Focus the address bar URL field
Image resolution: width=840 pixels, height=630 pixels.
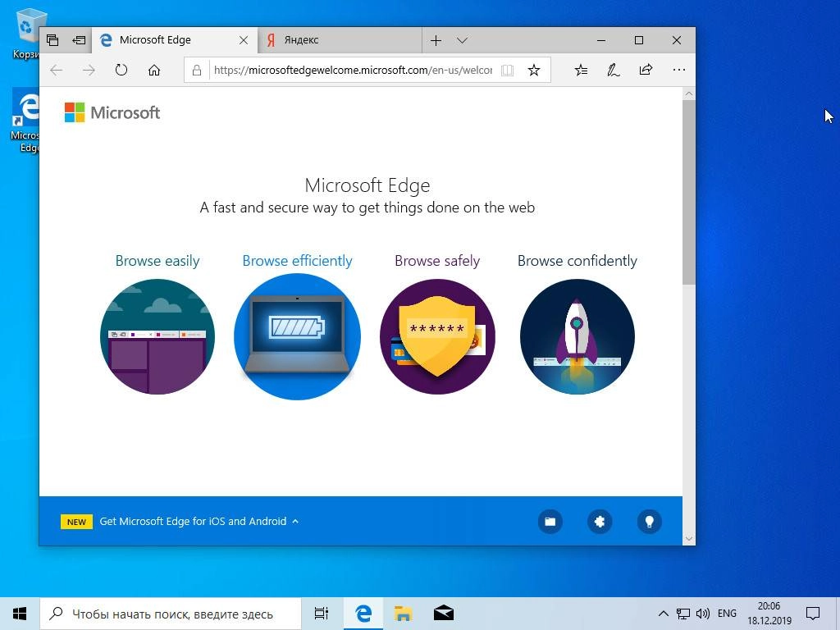coord(353,71)
